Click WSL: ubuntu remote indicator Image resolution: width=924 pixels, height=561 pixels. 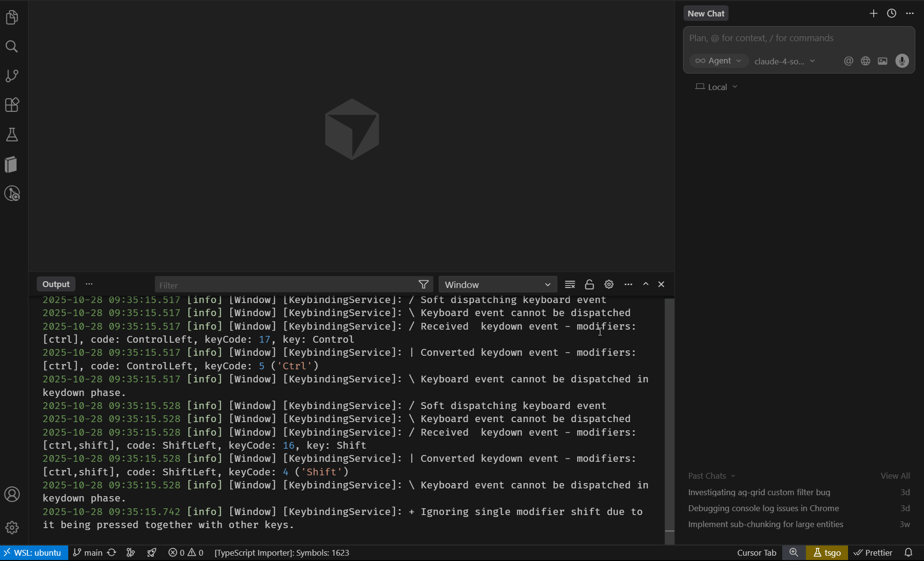[34, 553]
